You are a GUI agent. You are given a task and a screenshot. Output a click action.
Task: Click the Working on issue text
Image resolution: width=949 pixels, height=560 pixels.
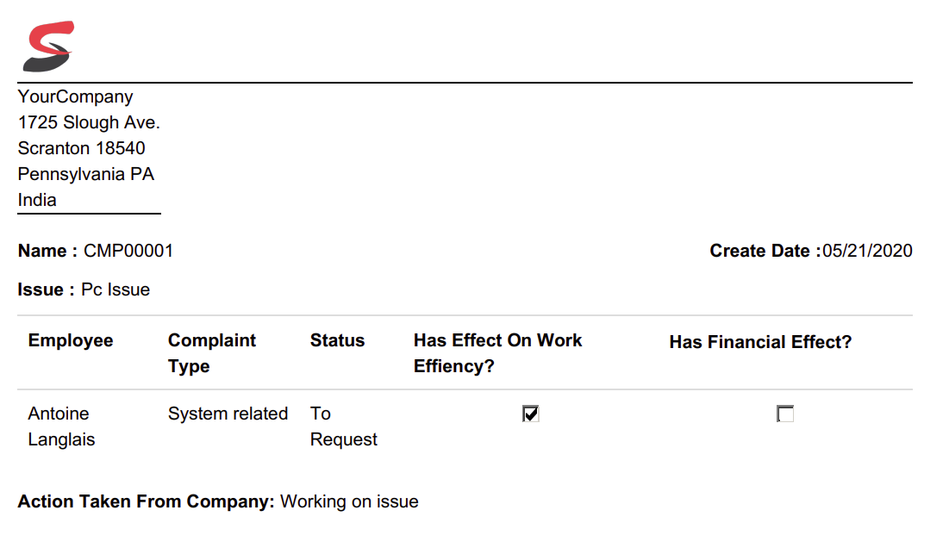[x=349, y=501]
